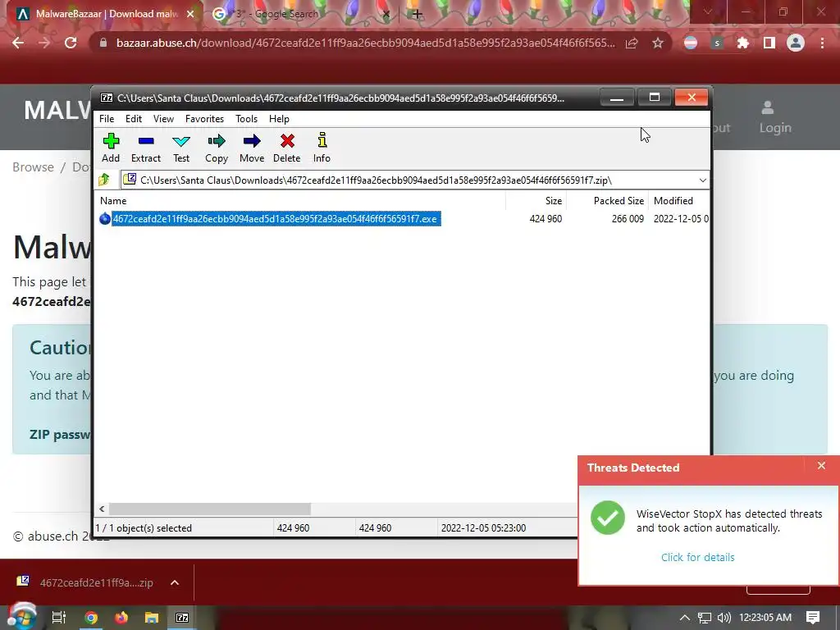
Task: Close the MalwareBazaar browser tab
Action: (190, 14)
